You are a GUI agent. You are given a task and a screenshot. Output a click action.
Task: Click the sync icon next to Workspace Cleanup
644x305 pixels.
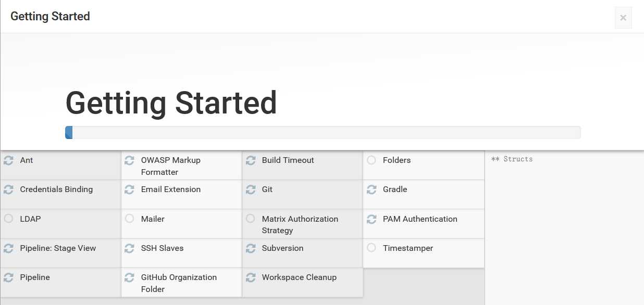(251, 277)
